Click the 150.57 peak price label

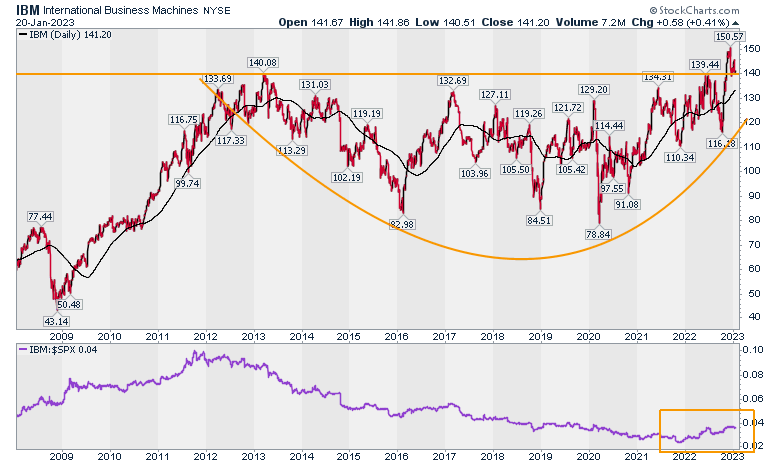729,36
